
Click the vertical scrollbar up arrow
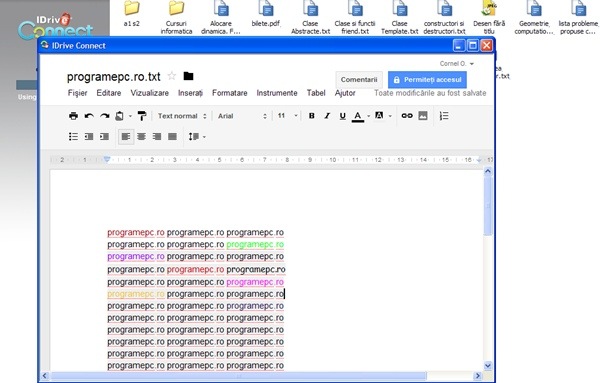point(488,171)
